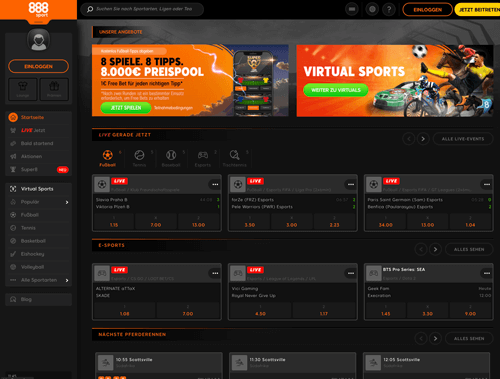The image size is (500, 379).
Task: Select odds 1.08 for ALTERNATE aTTaX
Action: [125, 311]
